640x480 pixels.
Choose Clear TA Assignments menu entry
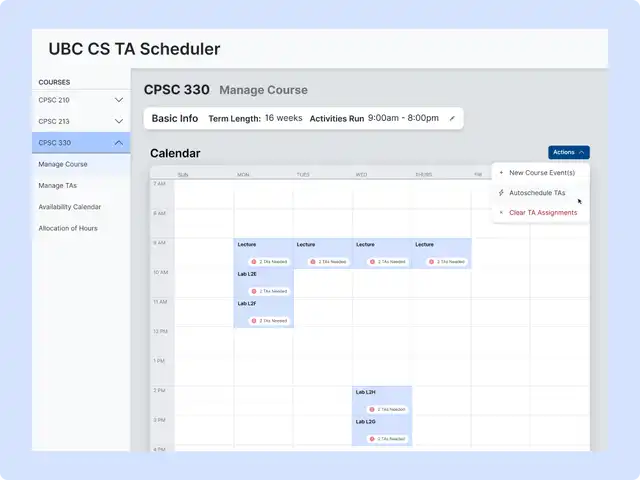542,213
